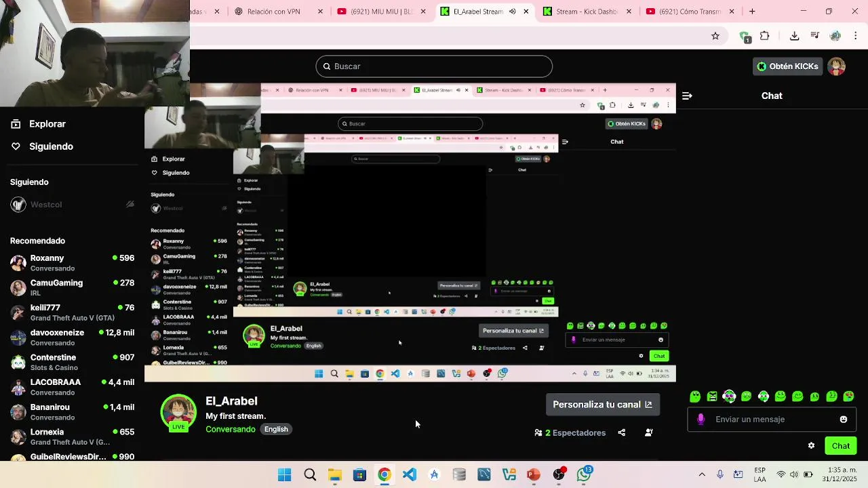868x488 pixels.
Task: Open kelli777 recommended channel
Action: pos(72,312)
